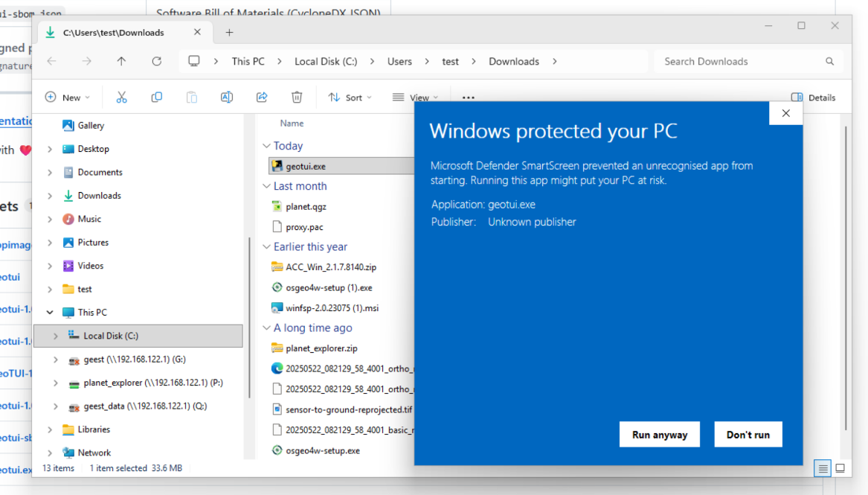Close the Downloads tab
The width and height of the screenshot is (868, 495).
coord(197,32)
